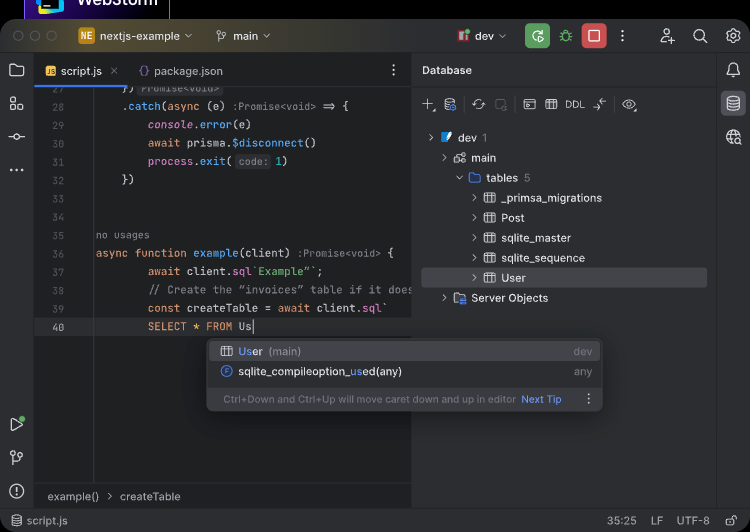The height and width of the screenshot is (532, 750).
Task: Click example() breadcrumb
Action: click(73, 497)
